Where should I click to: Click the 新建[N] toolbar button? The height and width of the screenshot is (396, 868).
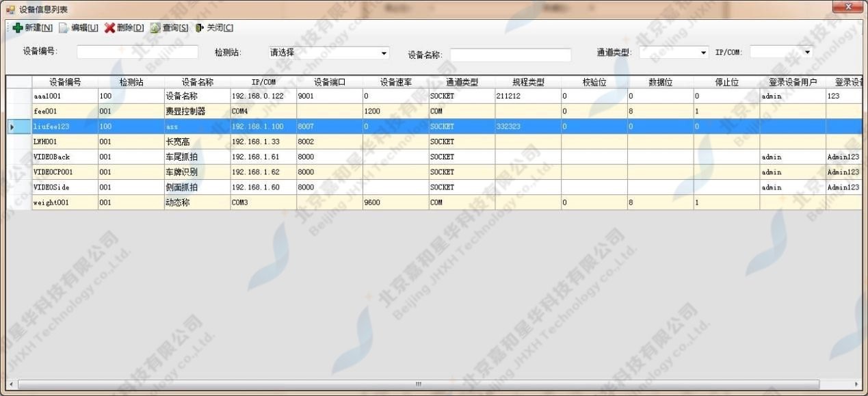click(32, 28)
